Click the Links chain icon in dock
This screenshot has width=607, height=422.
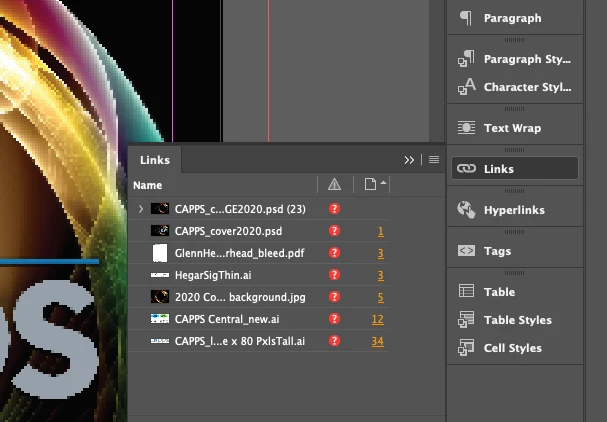coord(466,168)
